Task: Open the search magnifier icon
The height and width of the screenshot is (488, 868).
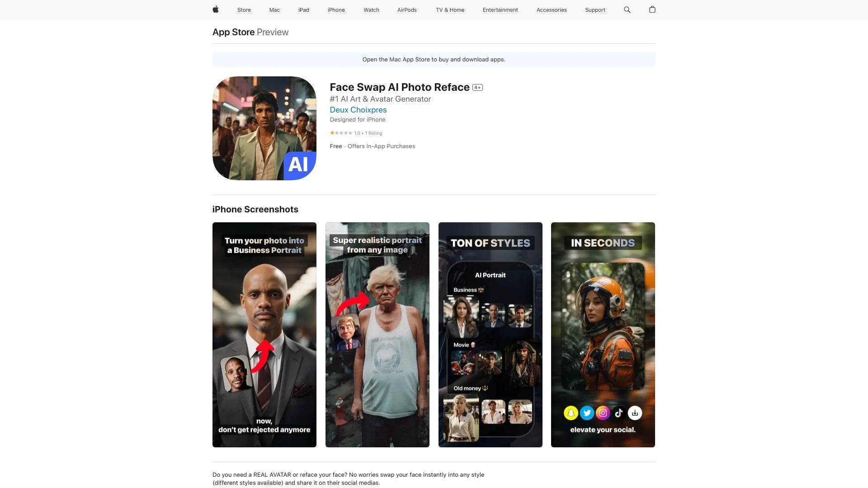Action: 627,9
